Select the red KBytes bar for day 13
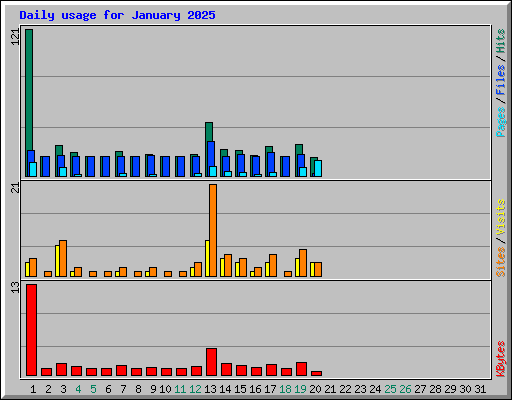The height and width of the screenshot is (400, 512). pos(211,362)
